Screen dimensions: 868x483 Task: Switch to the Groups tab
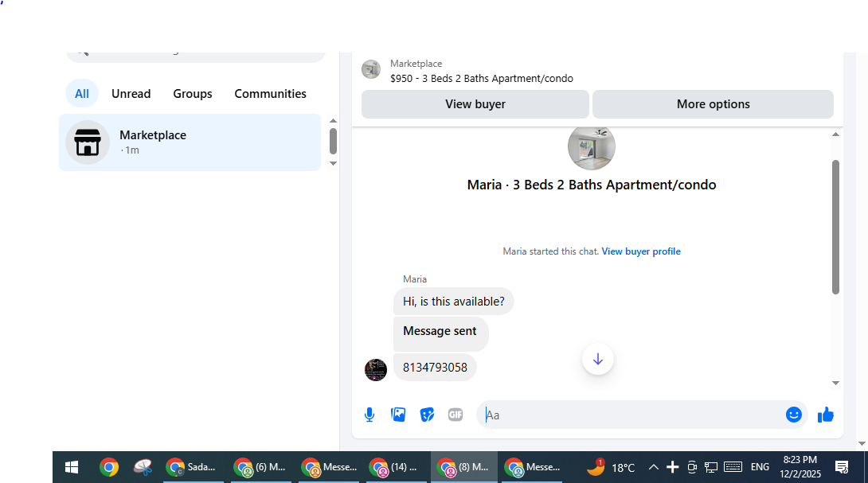pyautogui.click(x=193, y=94)
